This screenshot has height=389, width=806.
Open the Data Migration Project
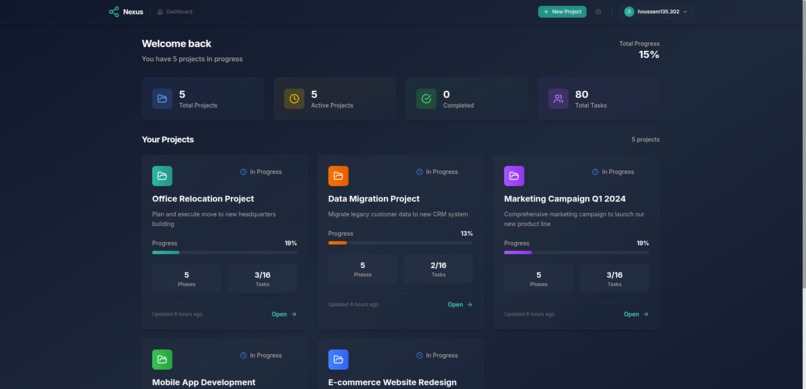460,305
